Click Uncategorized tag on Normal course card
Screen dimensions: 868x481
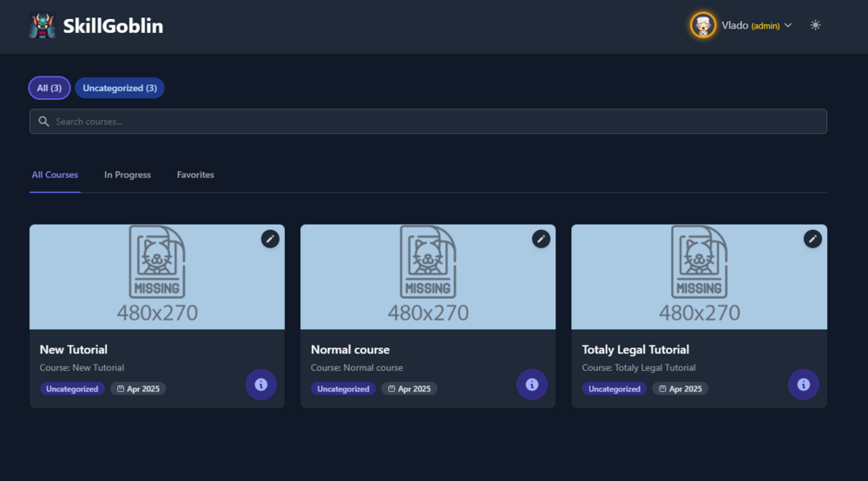[343, 389]
